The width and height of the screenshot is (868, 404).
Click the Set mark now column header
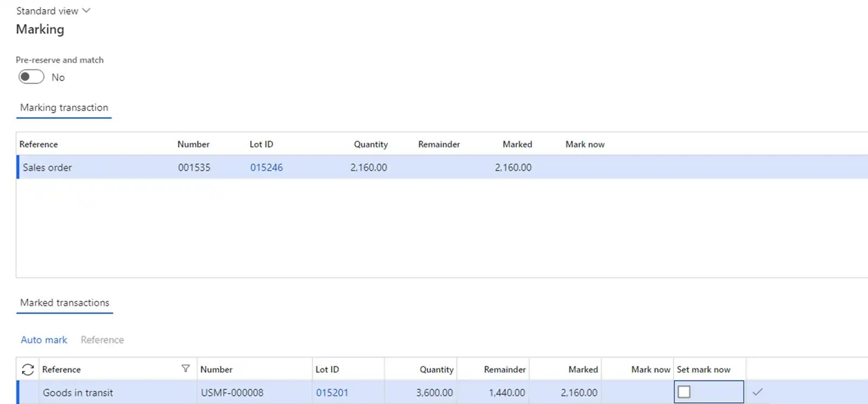pos(704,369)
